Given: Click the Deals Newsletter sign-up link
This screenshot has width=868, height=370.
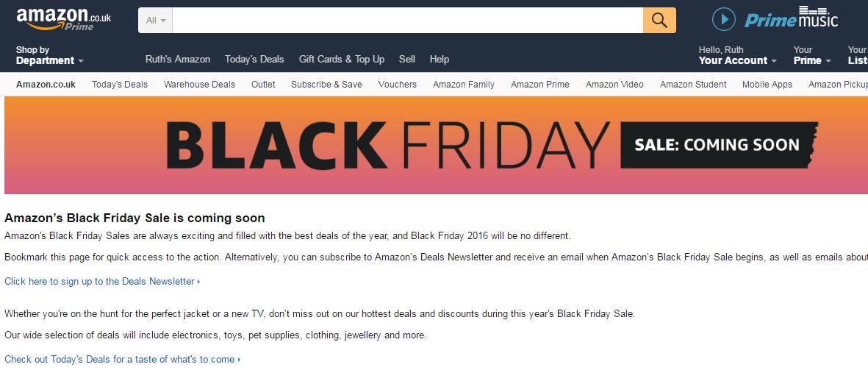Looking at the screenshot, I should 101,282.
